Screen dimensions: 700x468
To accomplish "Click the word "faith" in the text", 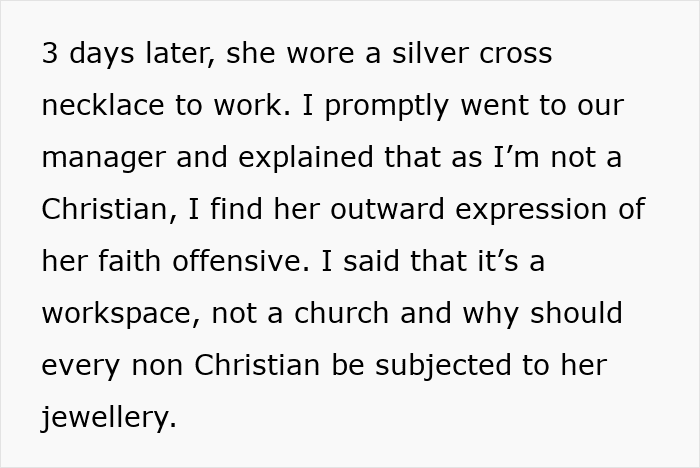I will click(x=129, y=261).
